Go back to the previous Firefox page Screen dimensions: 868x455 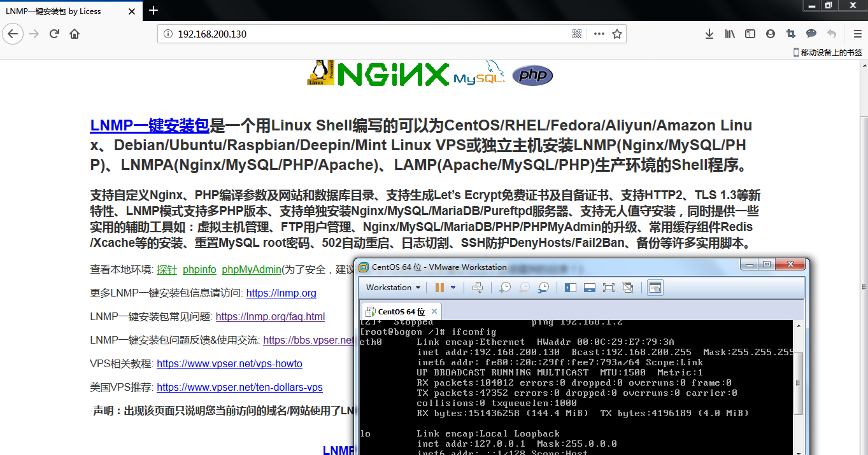pos(13,34)
